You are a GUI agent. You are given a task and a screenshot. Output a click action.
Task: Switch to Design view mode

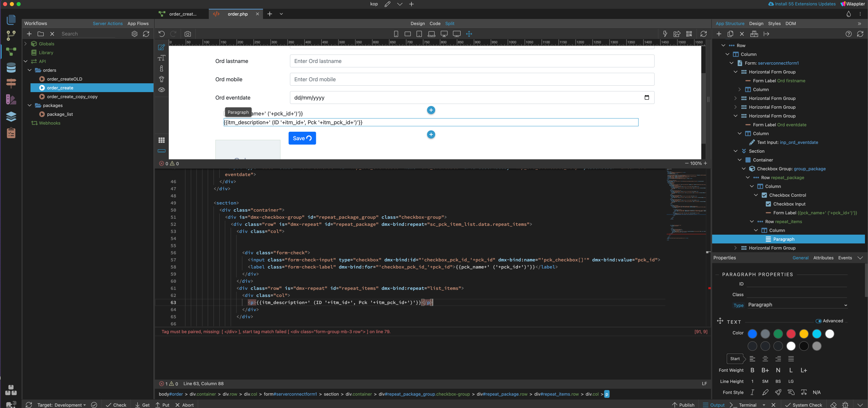point(418,24)
